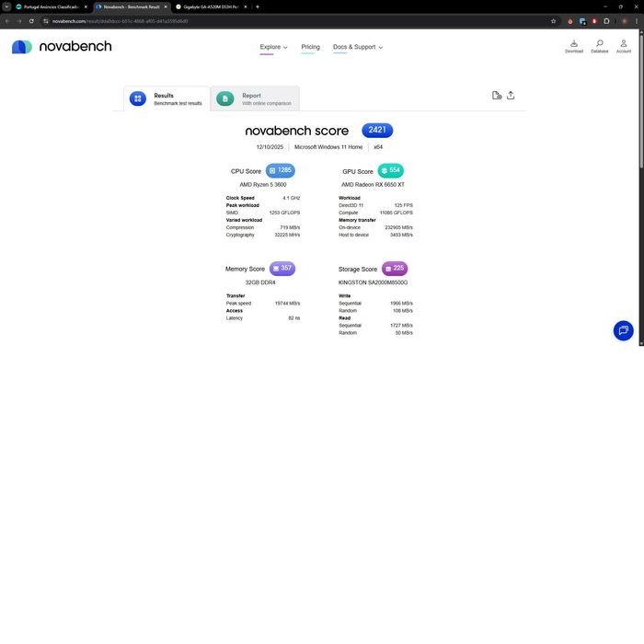Viewport: 644px width, 644px height.
Task: Click the 1253 GFLOPS SIMD value
Action: [x=284, y=213]
